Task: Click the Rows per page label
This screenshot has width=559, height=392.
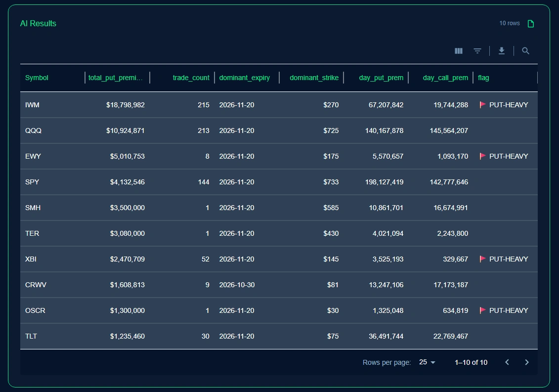Action: [387, 362]
